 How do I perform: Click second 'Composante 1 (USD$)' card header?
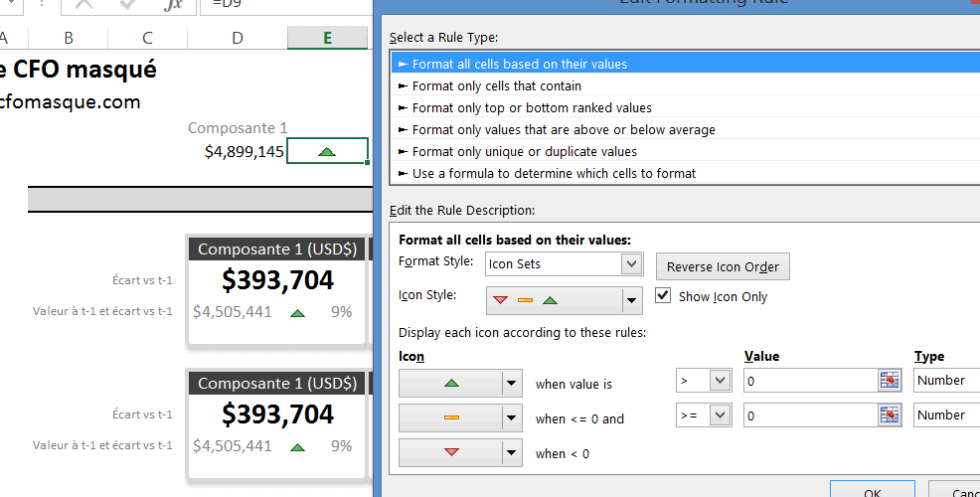tap(277, 383)
